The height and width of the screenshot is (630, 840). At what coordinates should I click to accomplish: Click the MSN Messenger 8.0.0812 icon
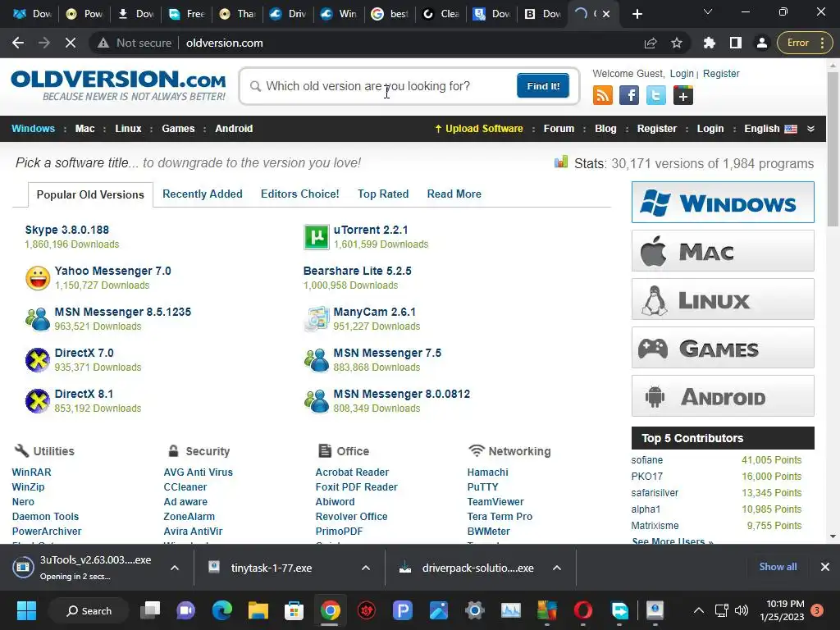pos(317,401)
